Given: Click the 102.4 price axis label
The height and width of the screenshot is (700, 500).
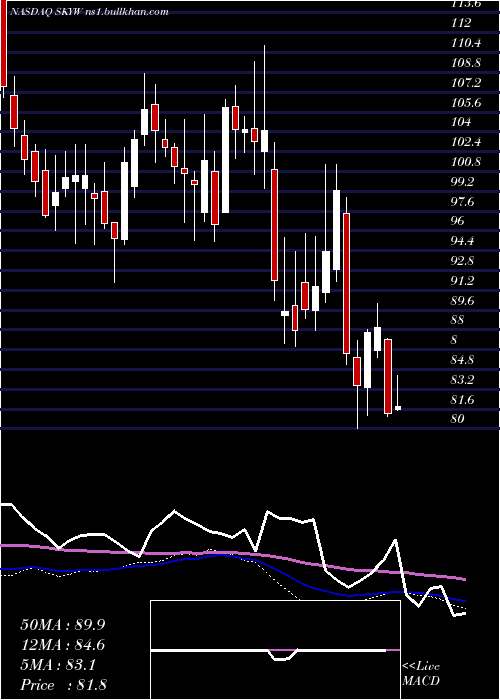Looking at the screenshot, I should tap(466, 142).
